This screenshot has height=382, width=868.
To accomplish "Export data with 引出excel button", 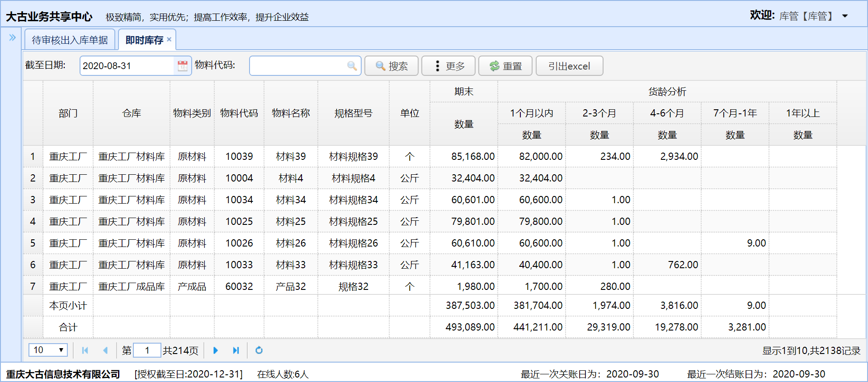I will click(569, 66).
